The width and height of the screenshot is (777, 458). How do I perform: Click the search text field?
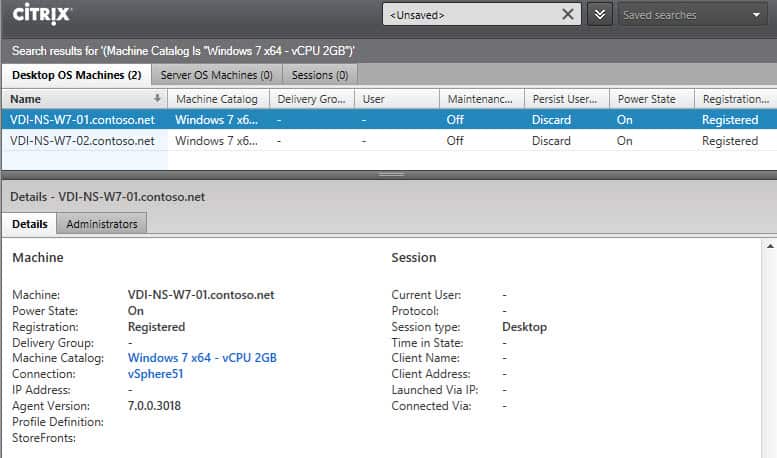click(470, 15)
